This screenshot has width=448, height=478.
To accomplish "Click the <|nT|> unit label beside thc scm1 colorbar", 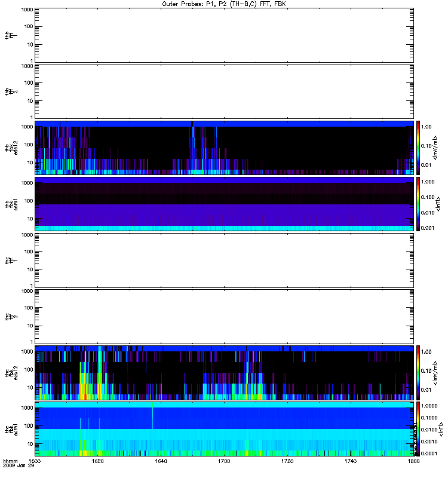I will pyautogui.click(x=441, y=429).
